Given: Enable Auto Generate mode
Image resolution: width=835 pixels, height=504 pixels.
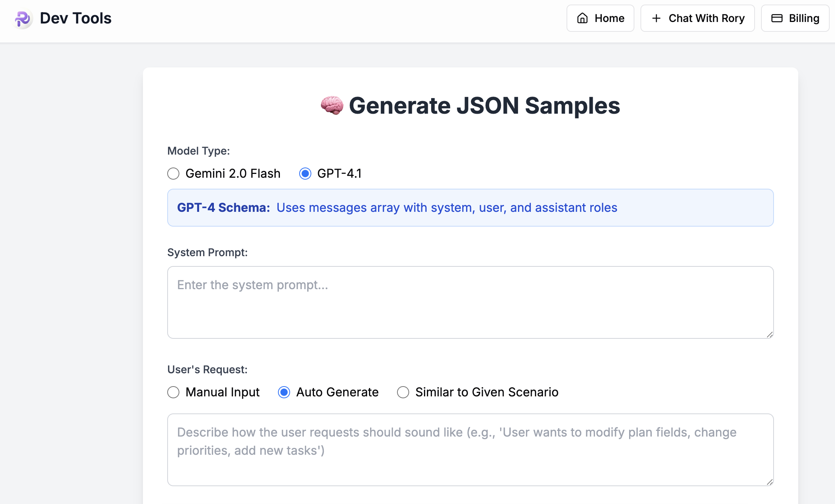Looking at the screenshot, I should 284,392.
